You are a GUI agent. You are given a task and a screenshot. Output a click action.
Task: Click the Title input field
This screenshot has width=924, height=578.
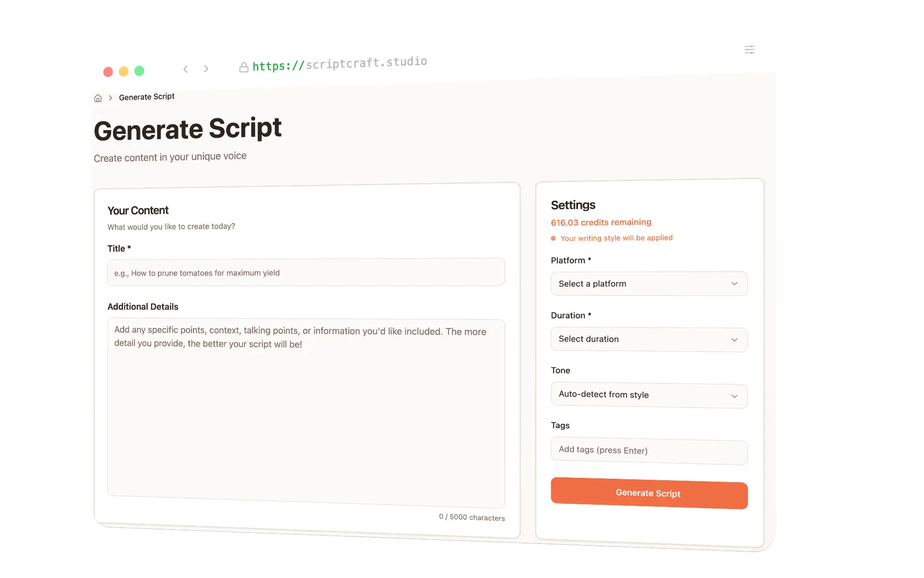(x=306, y=272)
